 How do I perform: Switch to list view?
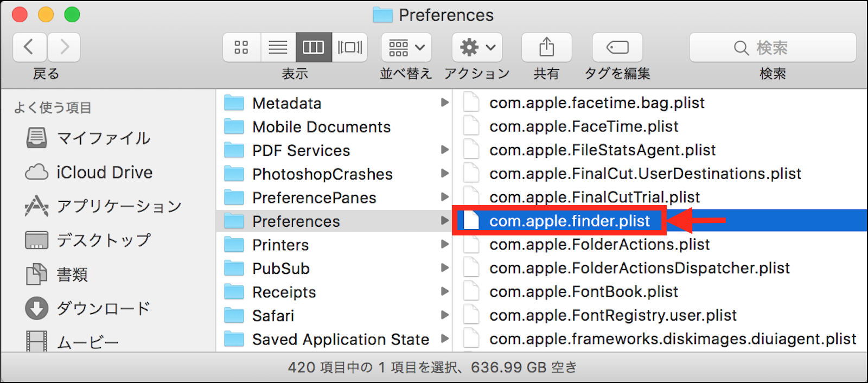[278, 48]
